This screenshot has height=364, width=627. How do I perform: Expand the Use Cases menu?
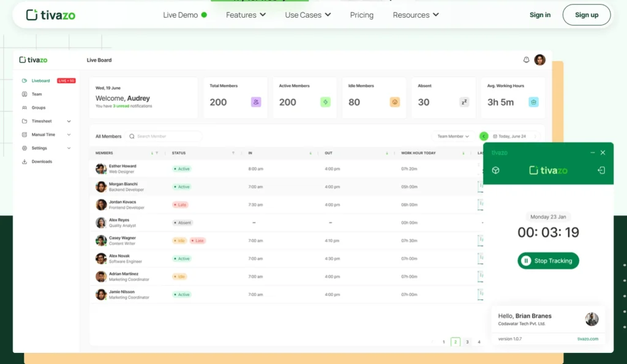[308, 15]
